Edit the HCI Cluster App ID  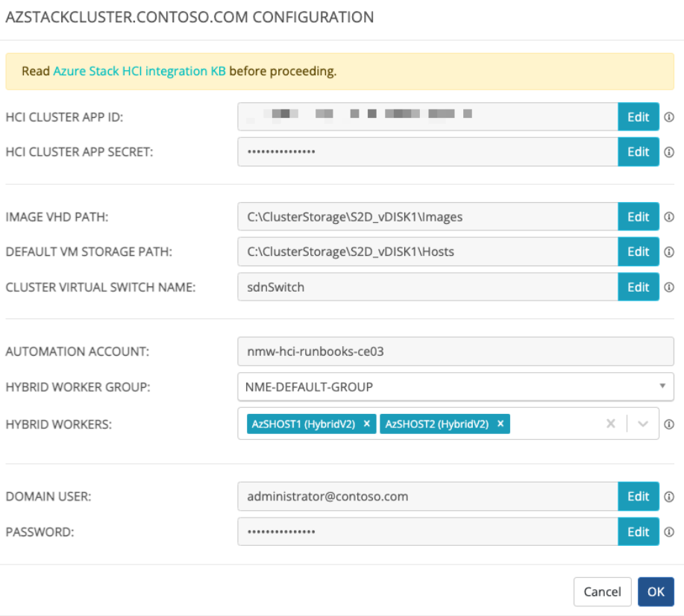(x=638, y=117)
